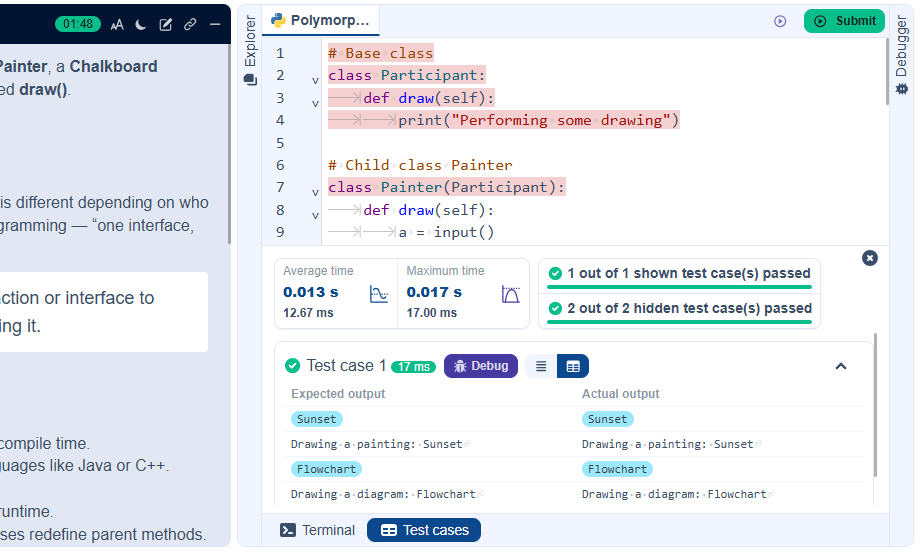Click the average time chart icon

(378, 294)
